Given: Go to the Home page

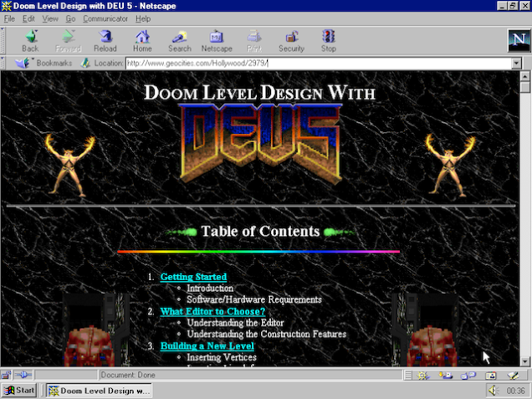Looking at the screenshot, I should 142,41.
